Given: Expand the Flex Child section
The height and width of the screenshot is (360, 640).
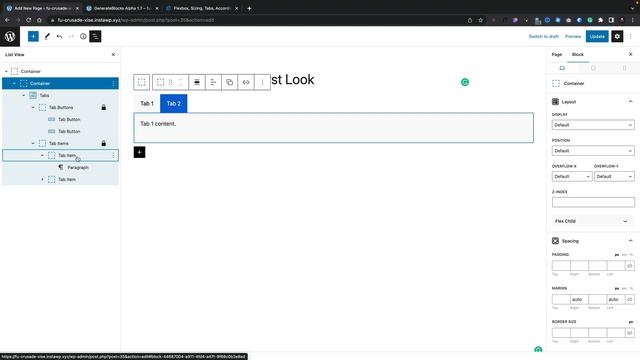Looking at the screenshot, I should pos(593,221).
